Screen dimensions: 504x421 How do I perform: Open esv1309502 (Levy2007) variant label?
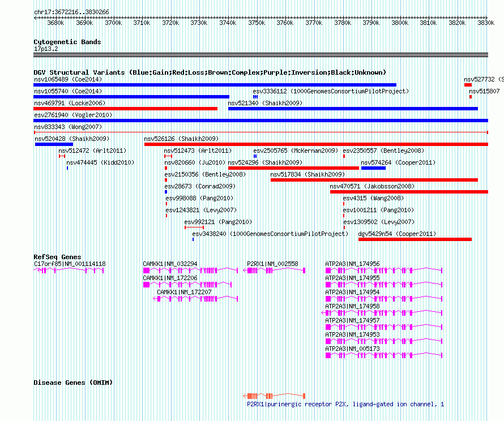click(379, 222)
